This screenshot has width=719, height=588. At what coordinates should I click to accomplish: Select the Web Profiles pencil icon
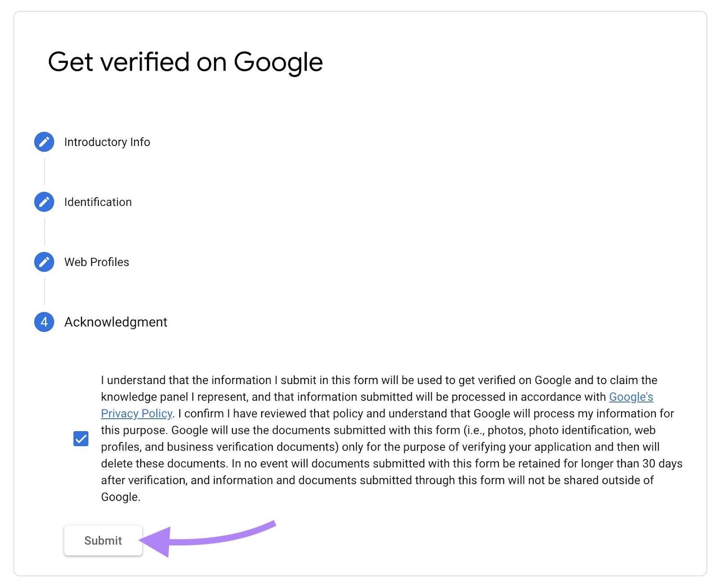tap(44, 262)
